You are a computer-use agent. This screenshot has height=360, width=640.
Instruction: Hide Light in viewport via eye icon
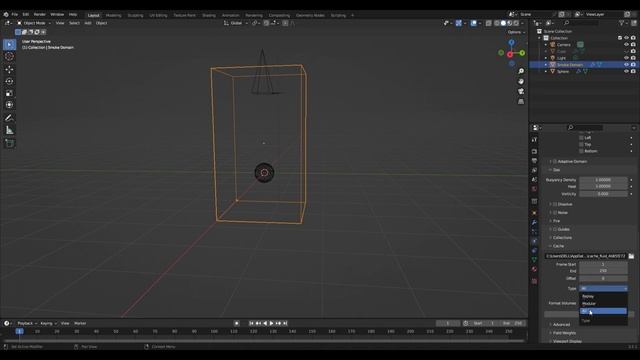pyautogui.click(x=626, y=58)
